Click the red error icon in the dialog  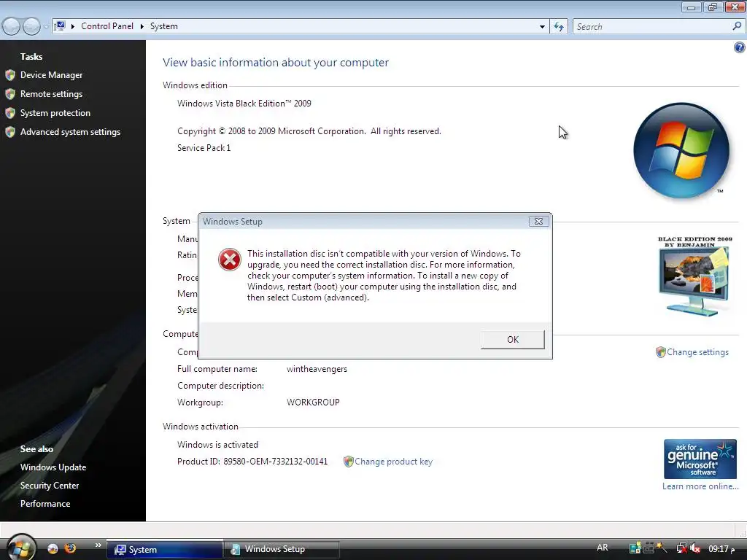230,260
